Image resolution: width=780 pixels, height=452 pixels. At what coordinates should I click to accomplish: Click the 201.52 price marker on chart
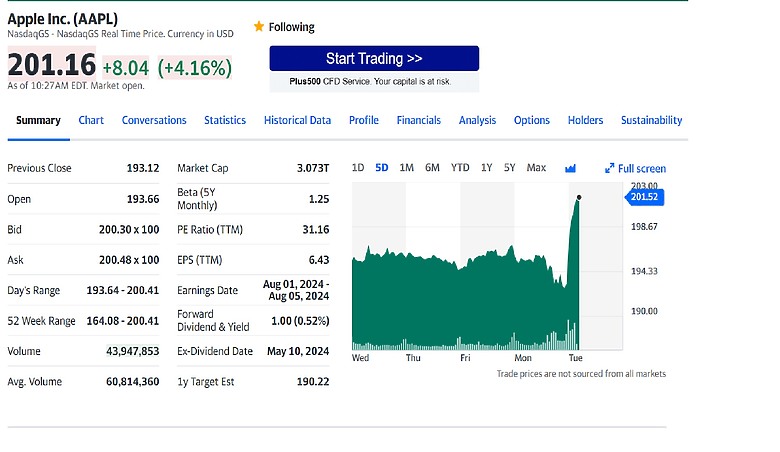click(x=644, y=197)
